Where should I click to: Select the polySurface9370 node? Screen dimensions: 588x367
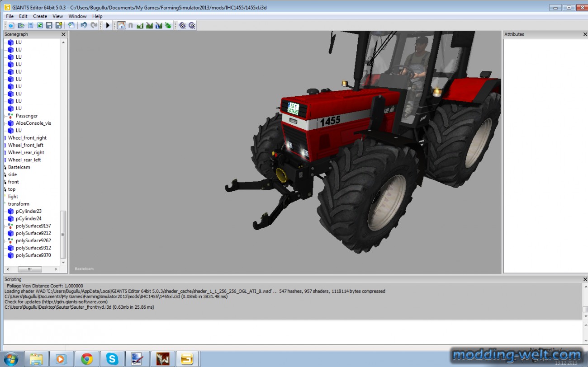33,255
